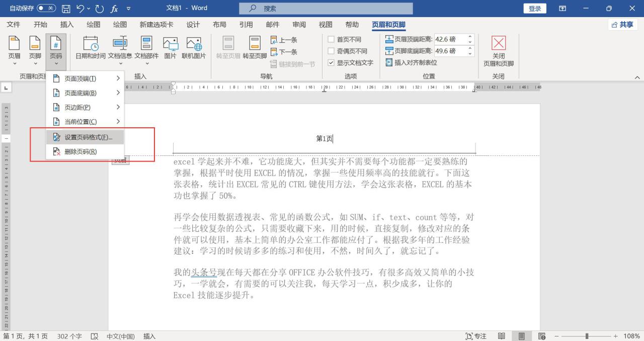The width and height of the screenshot is (644, 341).
Task: Check the 奇偶页不同 checkbox
Action: 331,51
